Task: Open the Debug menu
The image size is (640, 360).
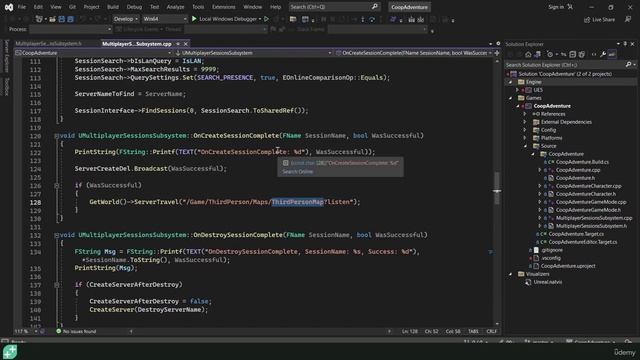Action: [134, 7]
